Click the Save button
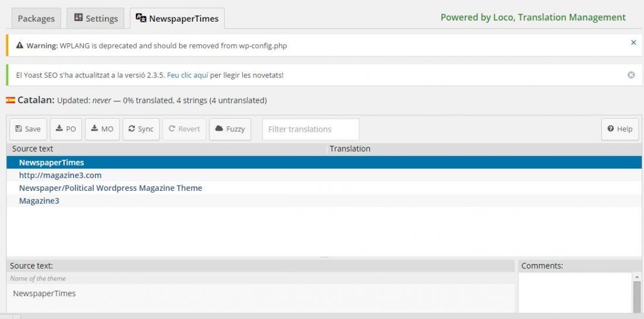The height and width of the screenshot is (319, 644). [x=28, y=129]
